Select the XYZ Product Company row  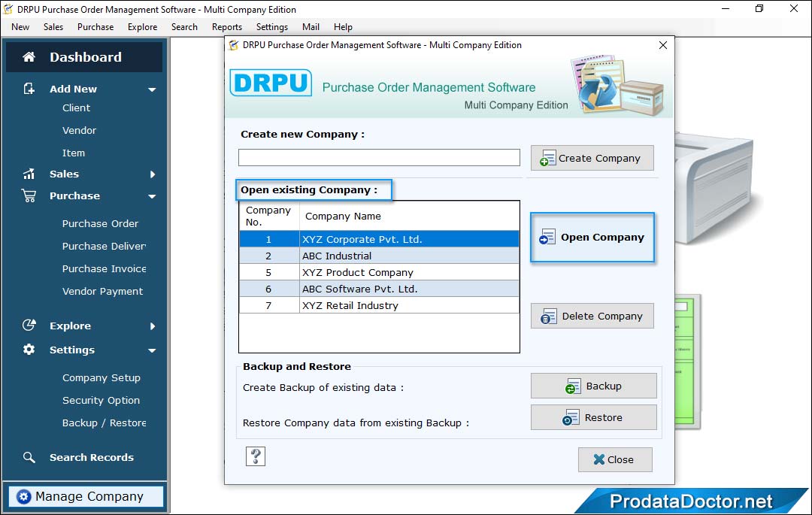379,272
